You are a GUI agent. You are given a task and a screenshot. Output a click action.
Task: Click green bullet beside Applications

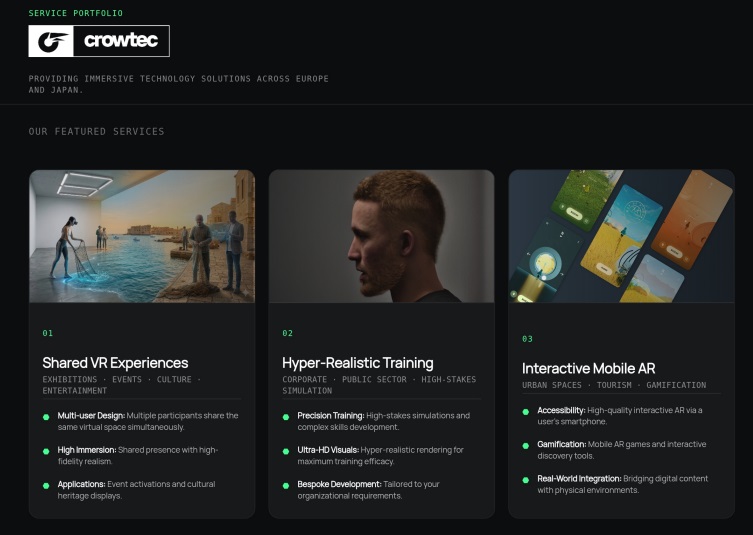(x=46, y=485)
